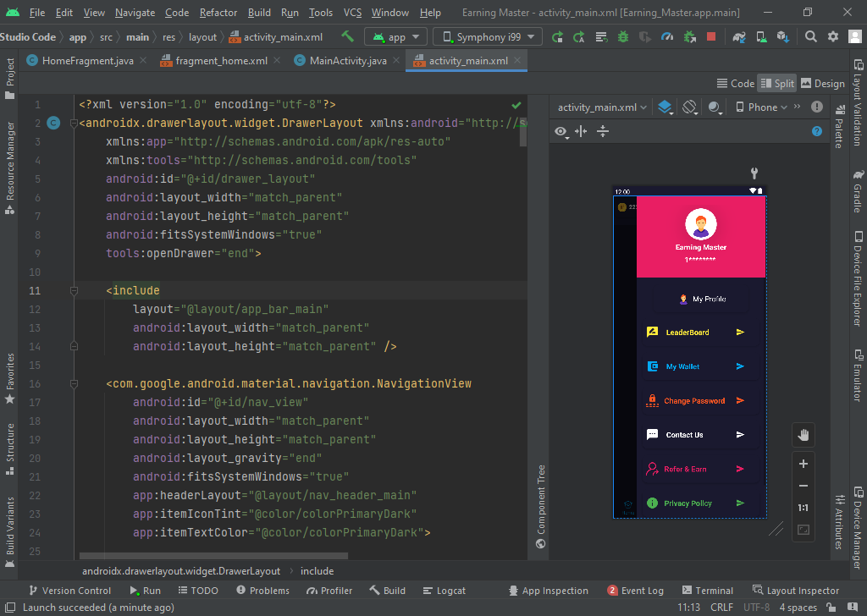Click the Search Everywhere magnifier icon
Image resolution: width=867 pixels, height=616 pixels.
(810, 37)
